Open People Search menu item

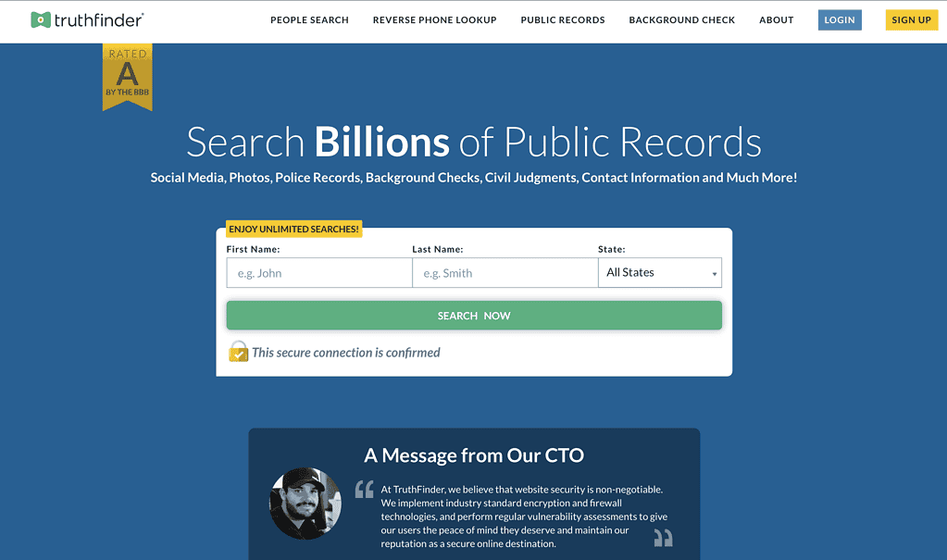[x=309, y=19]
